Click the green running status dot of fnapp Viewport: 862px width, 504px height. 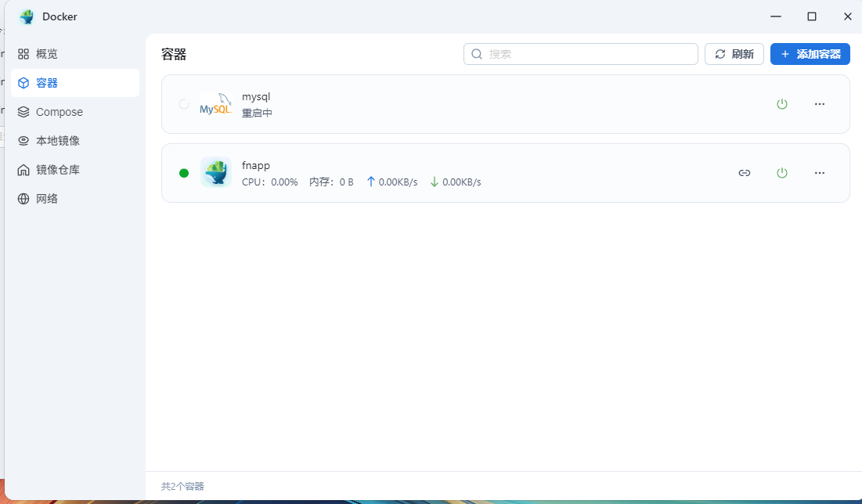[x=184, y=173]
